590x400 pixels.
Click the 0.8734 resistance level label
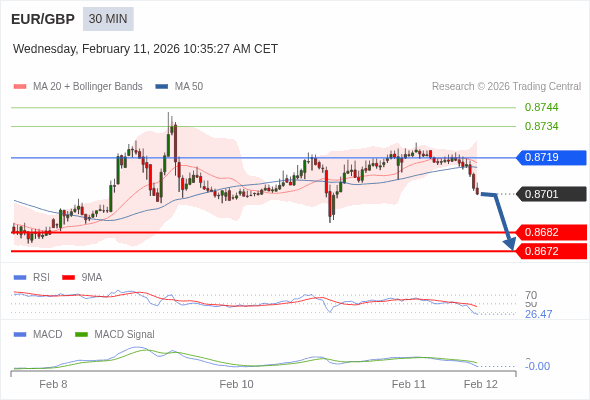pos(541,126)
